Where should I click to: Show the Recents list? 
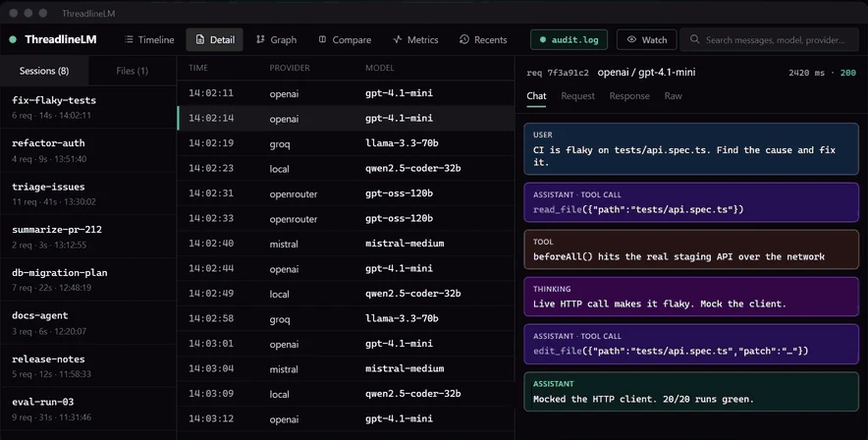483,40
